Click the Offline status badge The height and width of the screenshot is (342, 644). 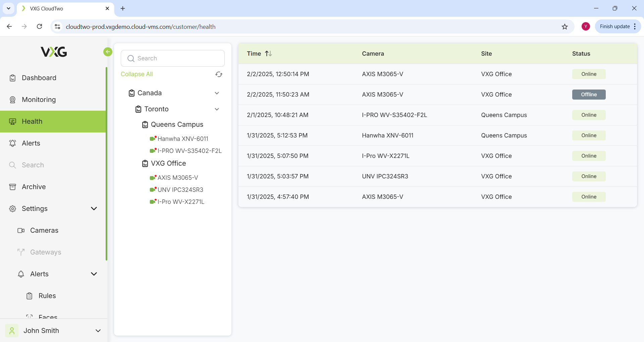point(589,95)
